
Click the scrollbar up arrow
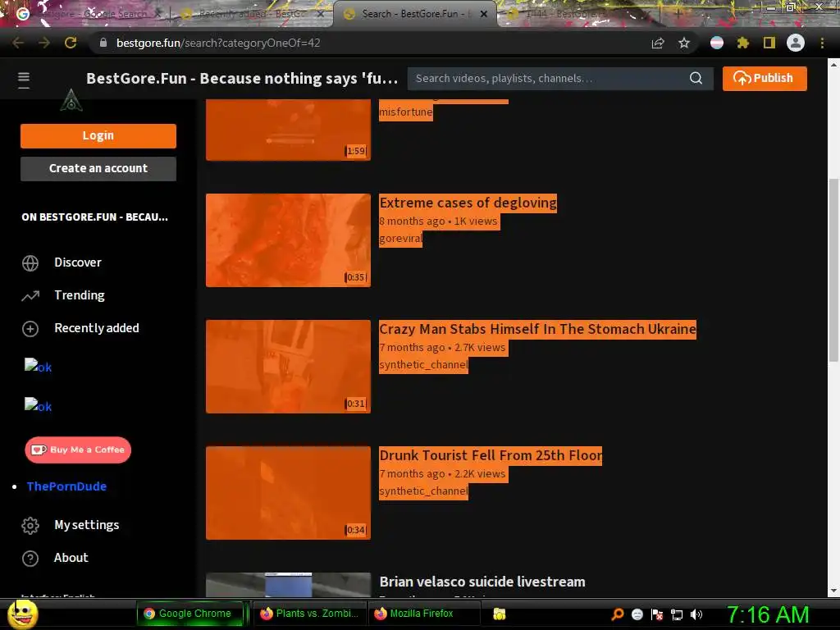coord(833,64)
